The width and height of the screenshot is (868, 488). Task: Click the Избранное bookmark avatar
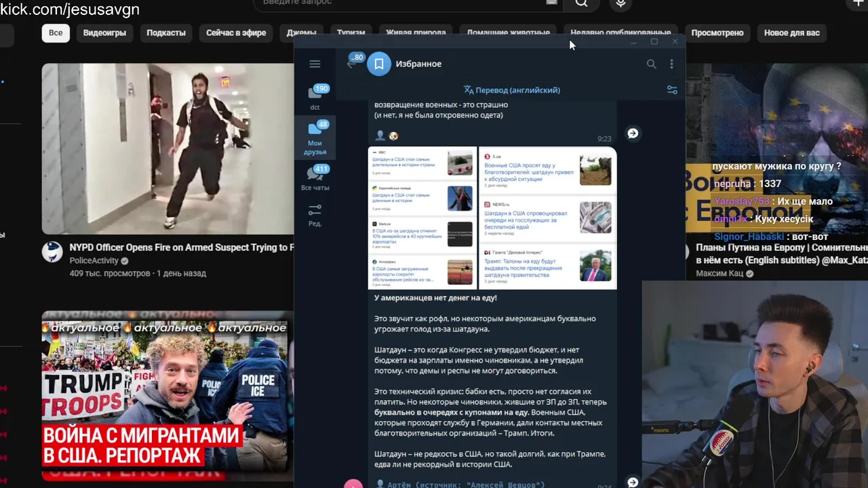[379, 64]
